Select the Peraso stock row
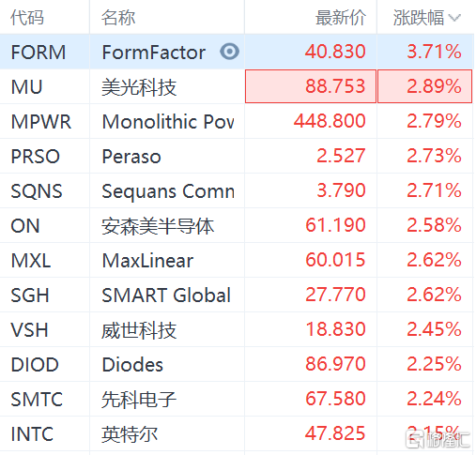Screen dimensions: 476x455 [237, 156]
